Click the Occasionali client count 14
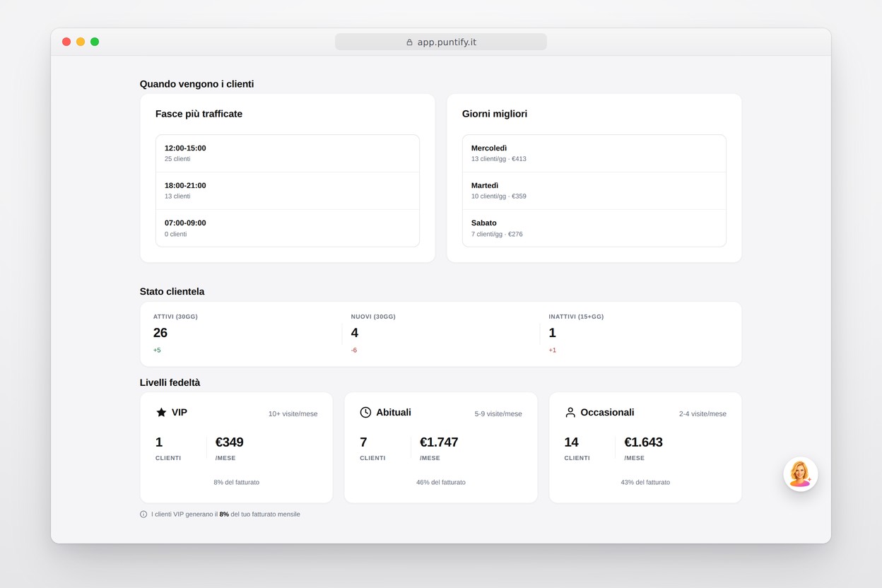 pyautogui.click(x=571, y=442)
